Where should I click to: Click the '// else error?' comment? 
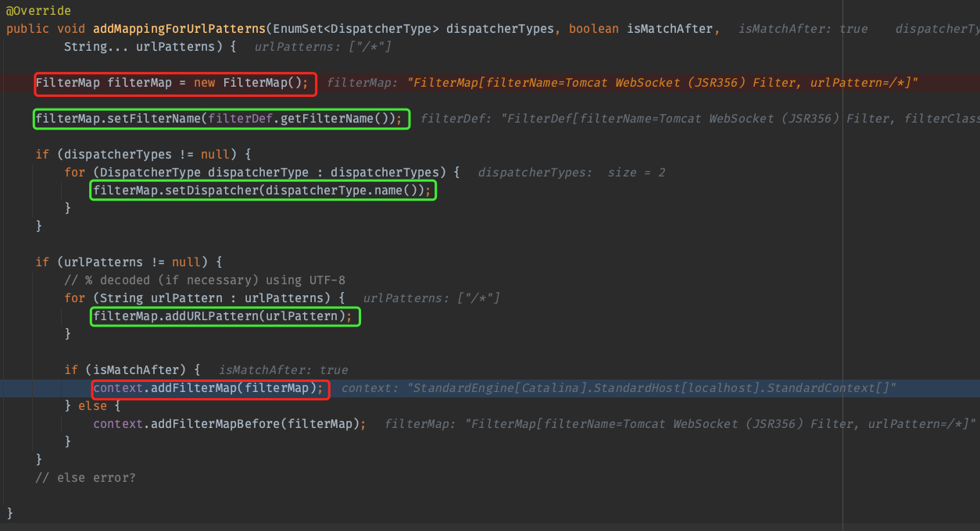[85, 477]
